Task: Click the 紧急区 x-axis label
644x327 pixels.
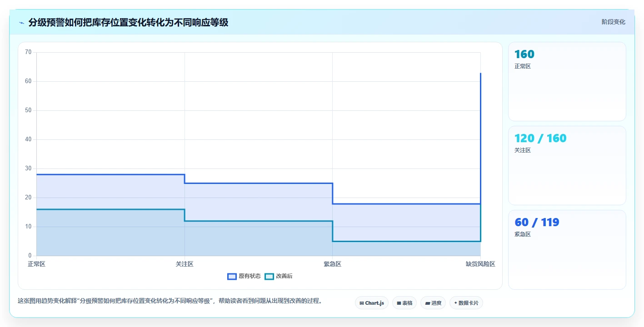Action: [x=332, y=264]
